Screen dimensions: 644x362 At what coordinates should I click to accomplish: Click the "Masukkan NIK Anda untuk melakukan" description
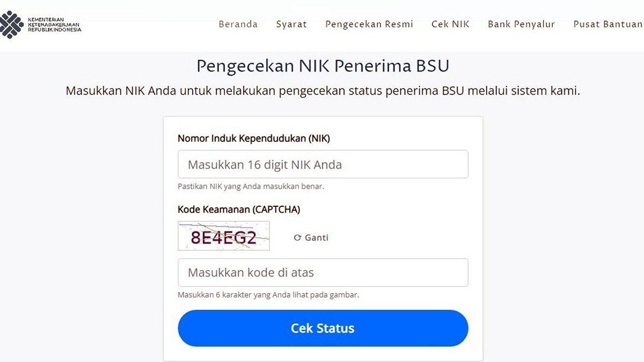pyautogui.click(x=323, y=91)
